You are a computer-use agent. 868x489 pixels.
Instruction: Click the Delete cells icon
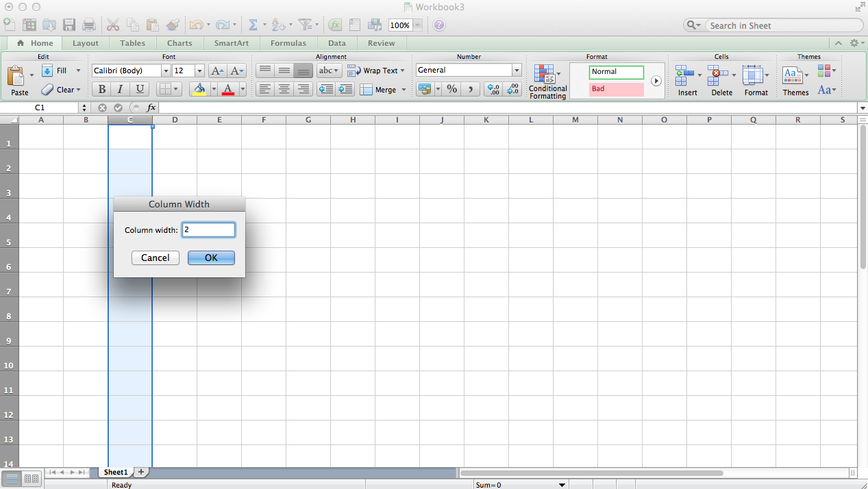click(x=718, y=74)
